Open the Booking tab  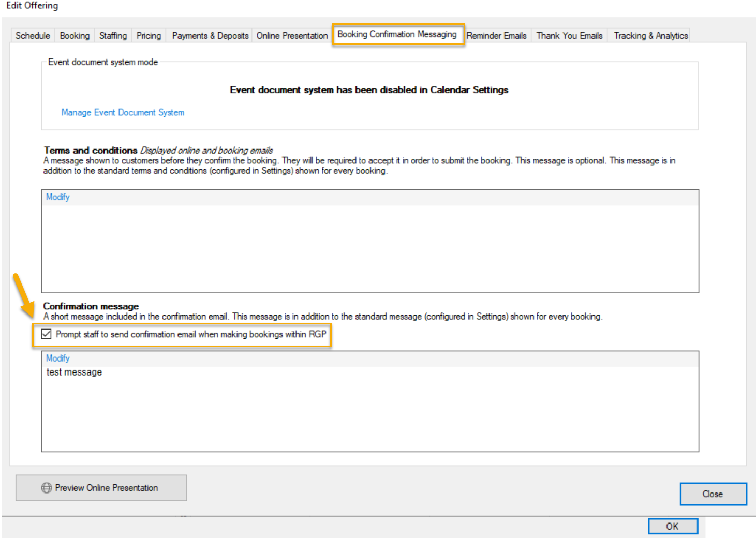(x=75, y=36)
